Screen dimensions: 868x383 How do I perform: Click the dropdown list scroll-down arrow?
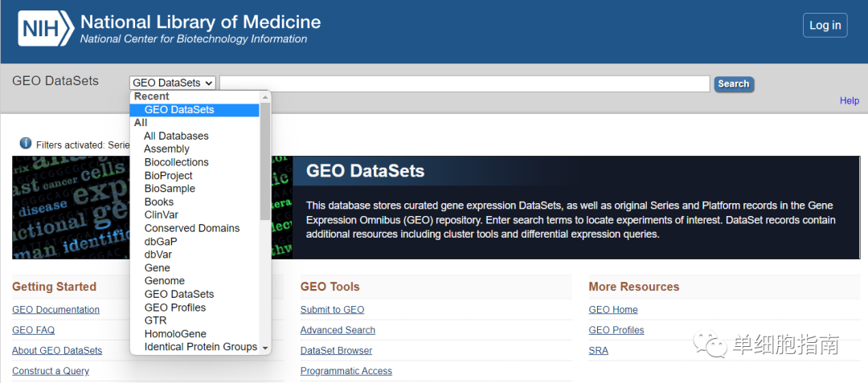[x=266, y=348]
